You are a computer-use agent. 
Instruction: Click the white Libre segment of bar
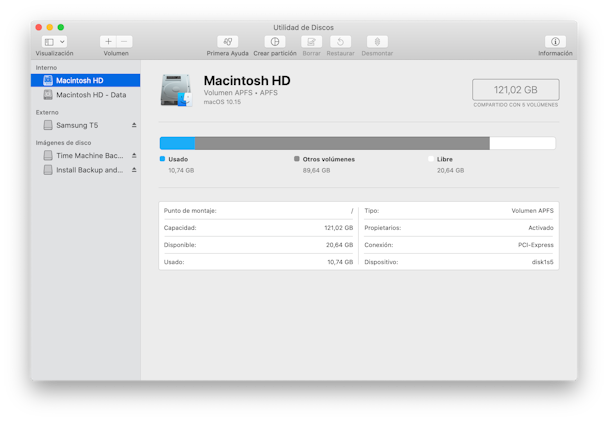pyautogui.click(x=522, y=143)
